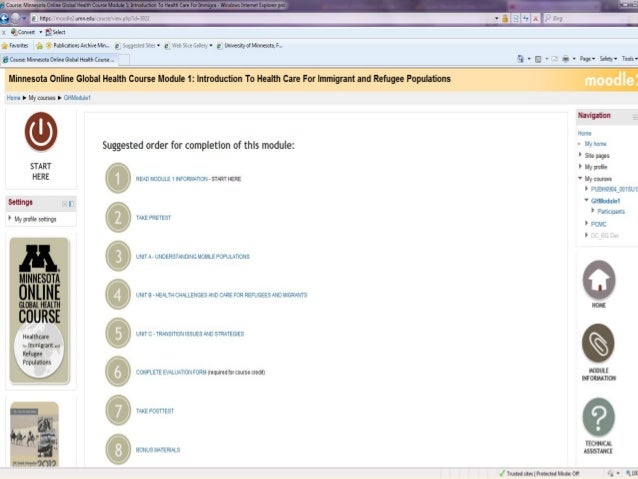Open Unit C Transition Issues and Strategies

[x=190, y=334]
